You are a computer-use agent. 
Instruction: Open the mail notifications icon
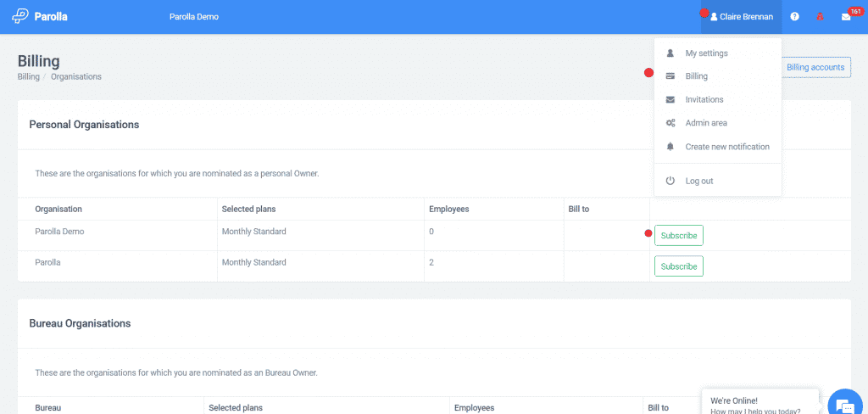(846, 17)
